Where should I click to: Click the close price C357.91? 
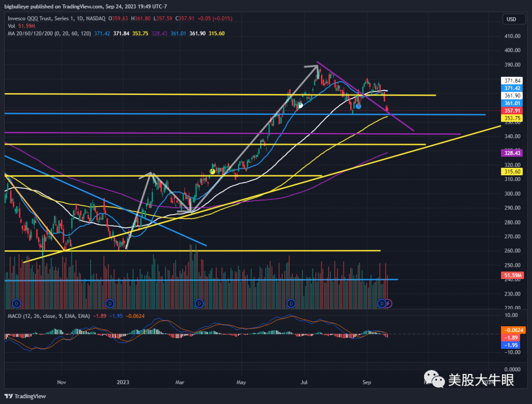pos(185,19)
